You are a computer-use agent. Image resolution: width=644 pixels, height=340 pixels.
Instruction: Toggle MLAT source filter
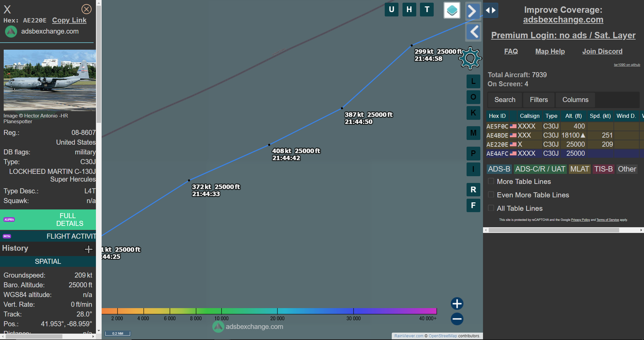(x=580, y=169)
